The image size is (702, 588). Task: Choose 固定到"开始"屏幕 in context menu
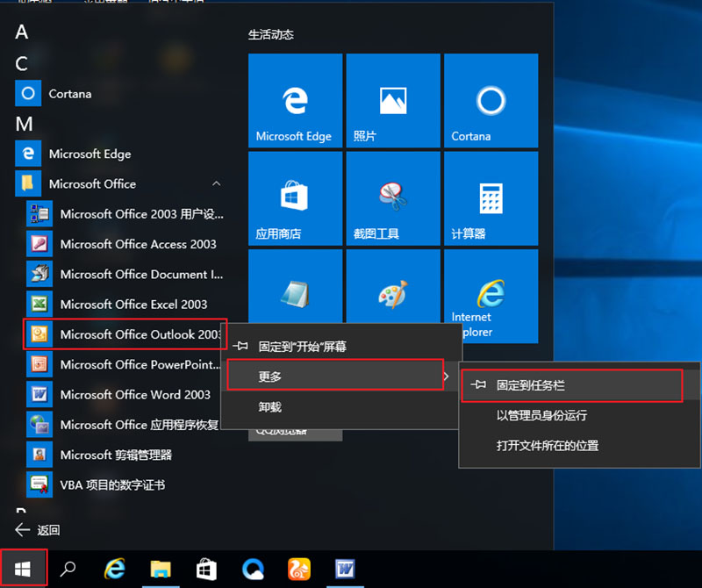[342, 346]
